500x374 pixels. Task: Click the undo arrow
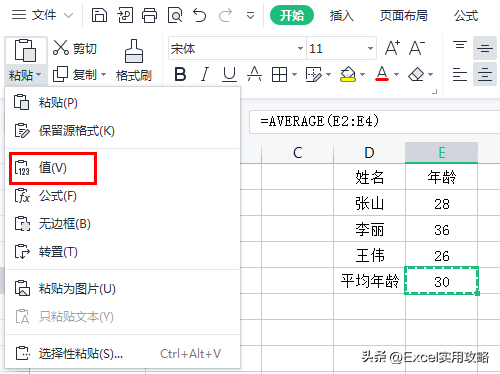[200, 15]
